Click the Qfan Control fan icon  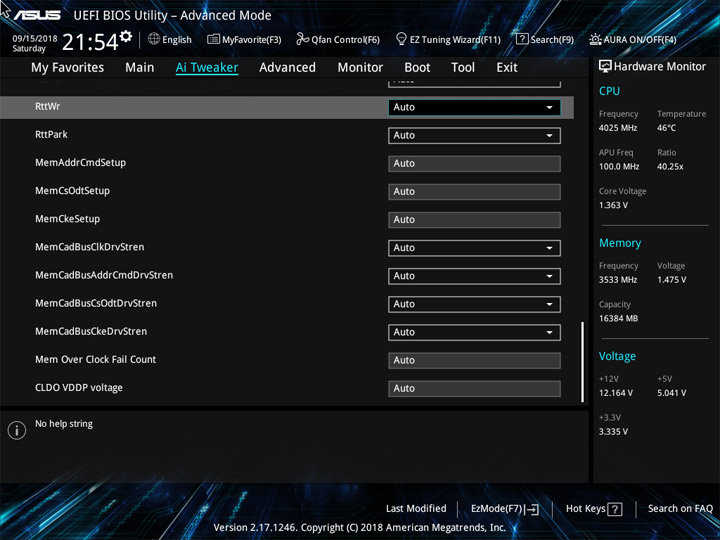302,39
